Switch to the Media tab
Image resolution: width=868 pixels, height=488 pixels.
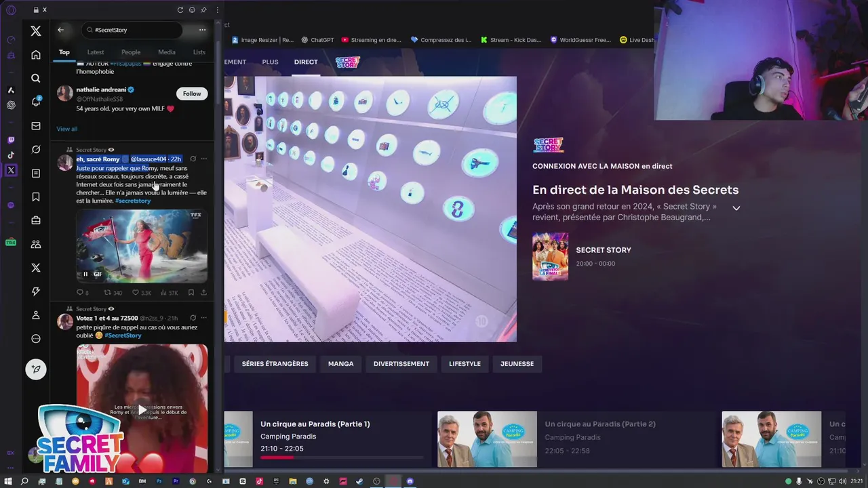[x=167, y=52]
